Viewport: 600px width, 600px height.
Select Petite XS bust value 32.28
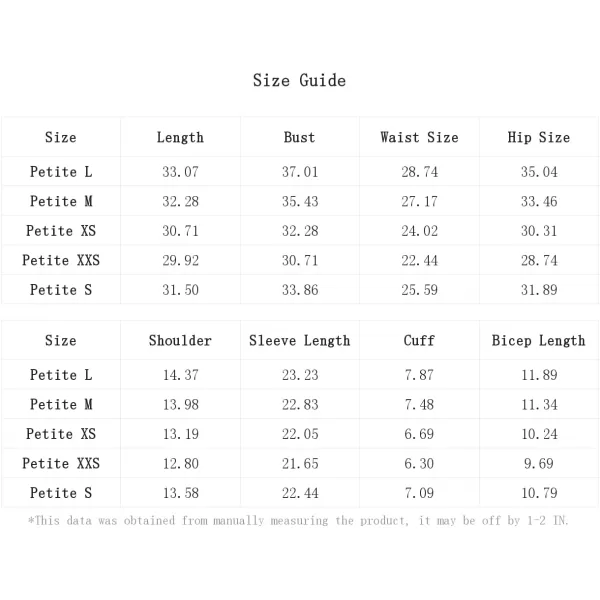point(300,231)
